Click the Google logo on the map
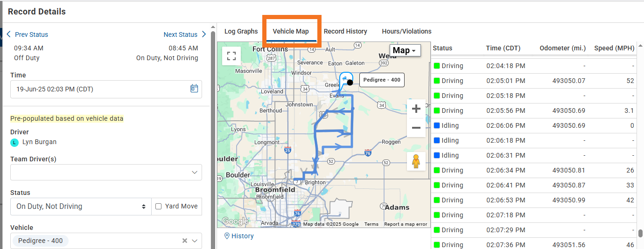 pos(235,221)
